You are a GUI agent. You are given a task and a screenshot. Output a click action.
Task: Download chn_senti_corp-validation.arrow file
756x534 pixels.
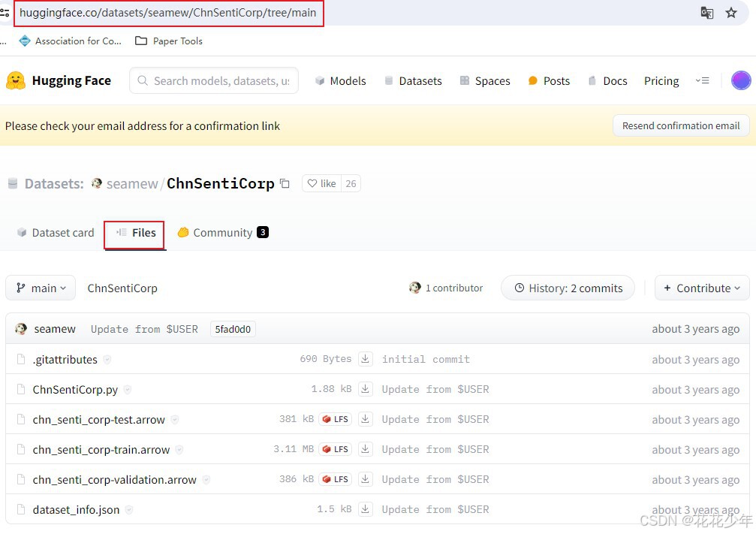pyautogui.click(x=366, y=479)
